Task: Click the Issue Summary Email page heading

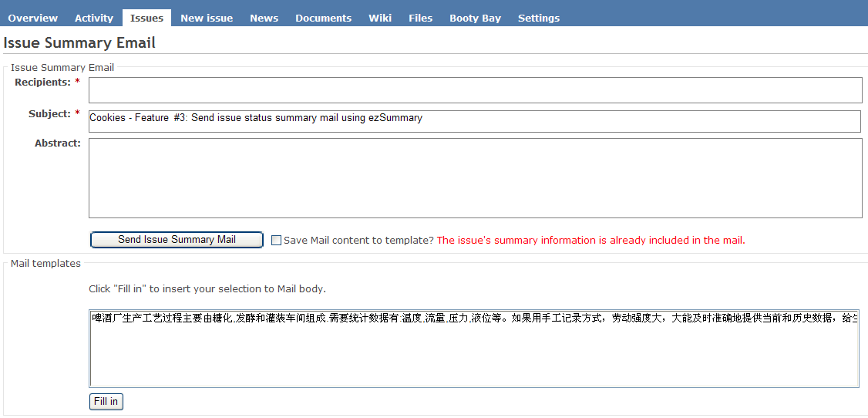Action: pos(79,43)
